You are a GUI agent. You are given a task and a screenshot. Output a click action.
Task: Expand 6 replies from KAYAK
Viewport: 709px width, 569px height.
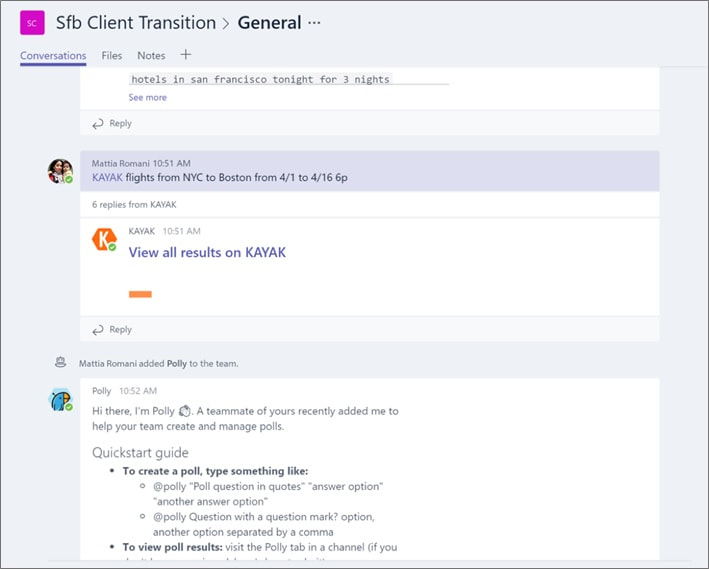click(x=134, y=204)
